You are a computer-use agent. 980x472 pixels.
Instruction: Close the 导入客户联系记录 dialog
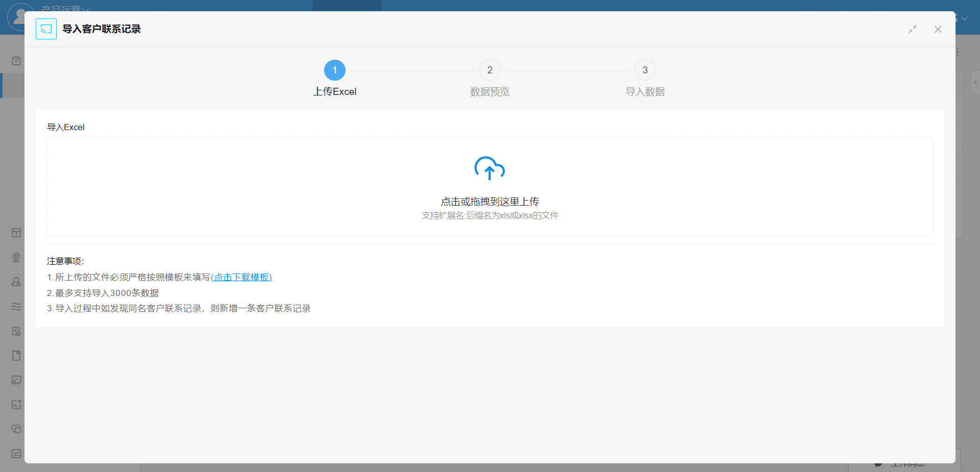pos(938,29)
